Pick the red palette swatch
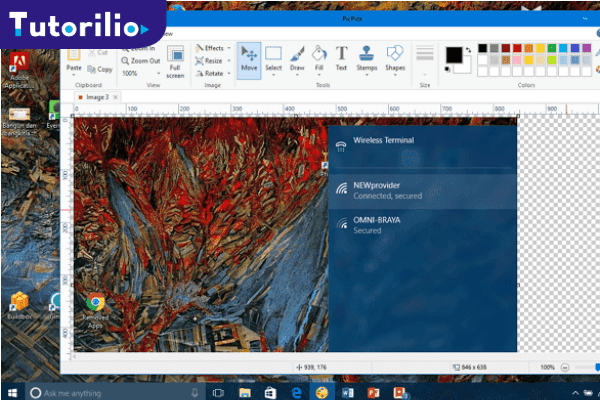The height and width of the screenshot is (400, 600). [x=517, y=48]
